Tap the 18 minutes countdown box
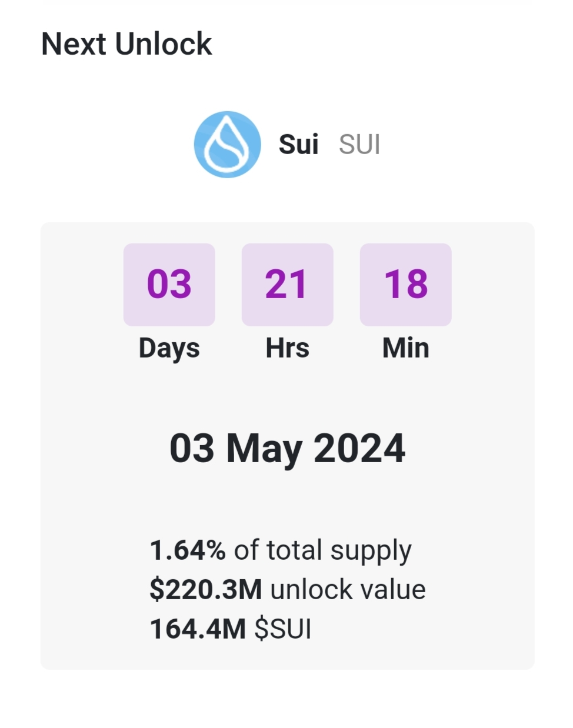Screen dimensions: 573x728 406,285
